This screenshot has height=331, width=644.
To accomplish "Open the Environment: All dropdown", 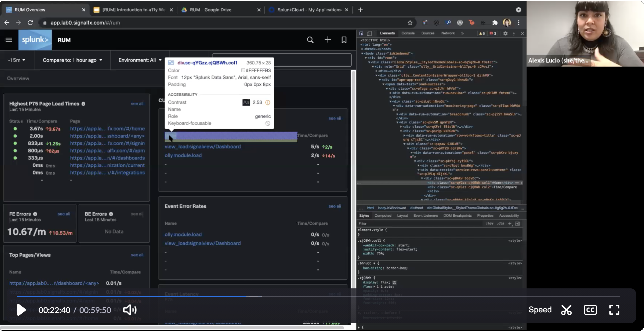I will [x=140, y=60].
